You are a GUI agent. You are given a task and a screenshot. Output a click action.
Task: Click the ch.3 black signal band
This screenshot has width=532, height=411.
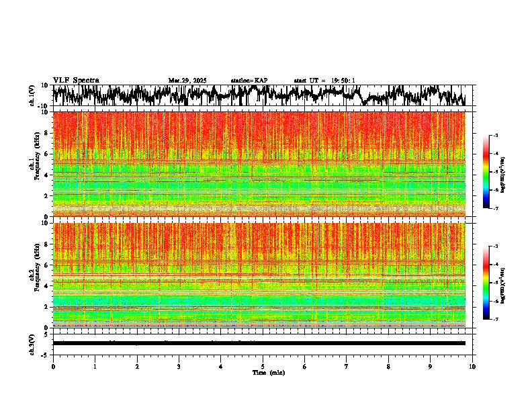coord(259,343)
